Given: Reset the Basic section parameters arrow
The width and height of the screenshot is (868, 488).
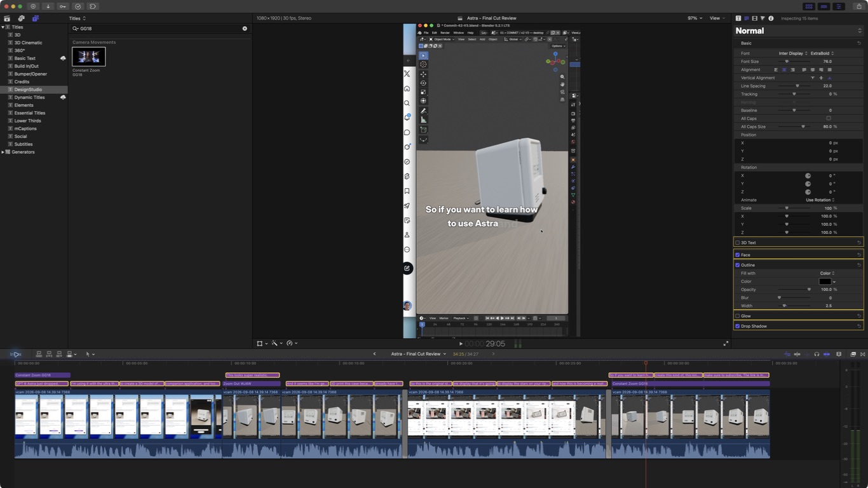Looking at the screenshot, I should click(859, 43).
